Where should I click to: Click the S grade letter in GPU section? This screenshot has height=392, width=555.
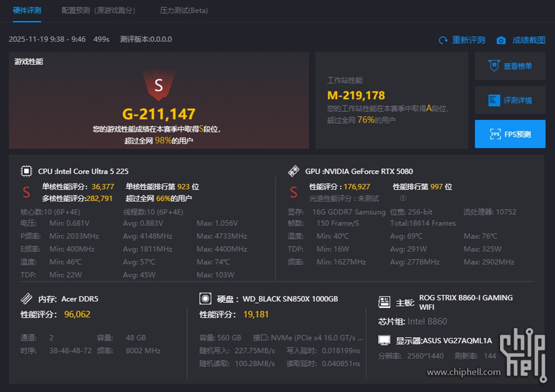tap(293, 192)
